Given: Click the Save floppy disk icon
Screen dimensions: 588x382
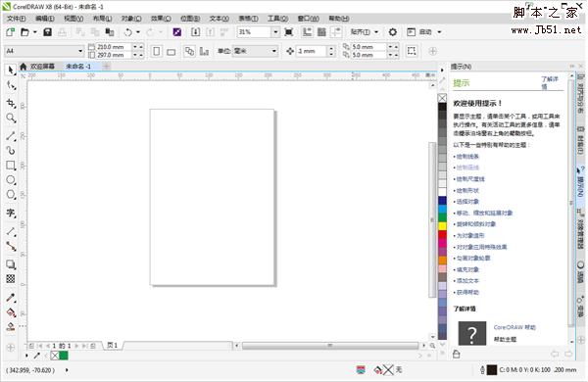Looking at the screenshot, I should click(47, 32).
